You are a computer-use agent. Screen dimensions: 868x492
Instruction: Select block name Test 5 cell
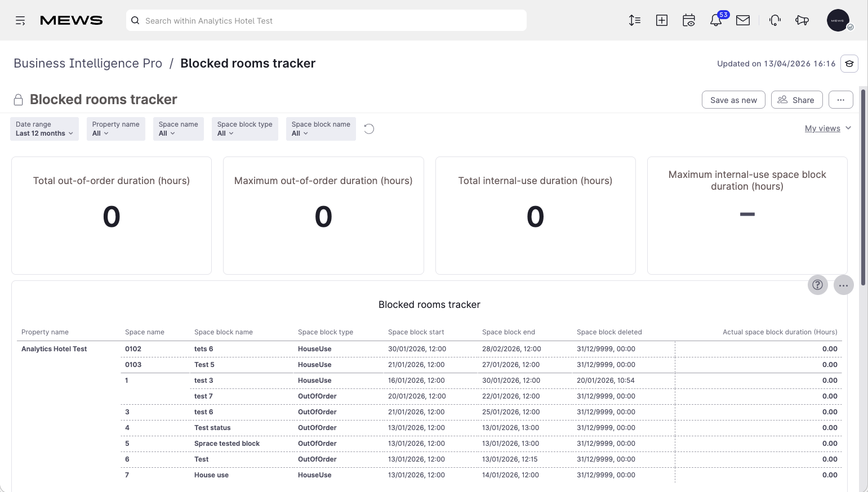click(x=204, y=365)
